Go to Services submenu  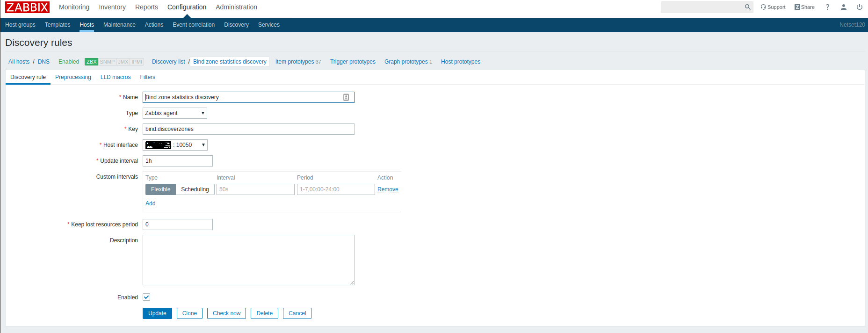[269, 25]
